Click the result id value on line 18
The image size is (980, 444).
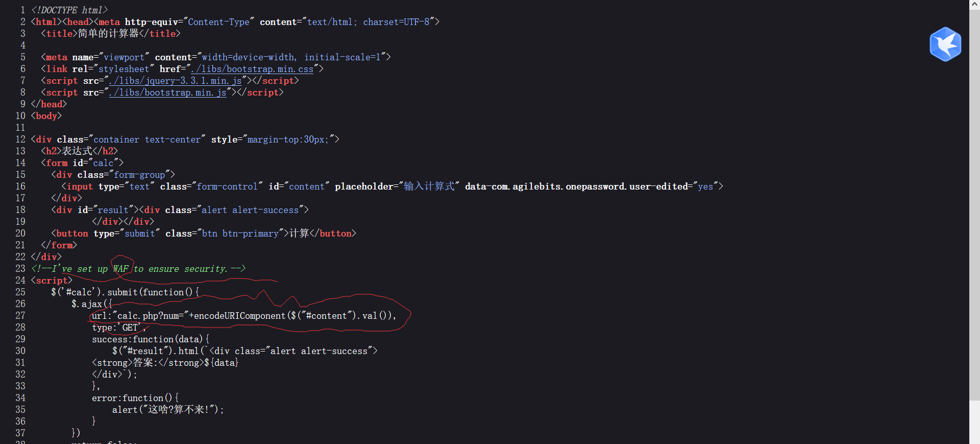click(113, 210)
